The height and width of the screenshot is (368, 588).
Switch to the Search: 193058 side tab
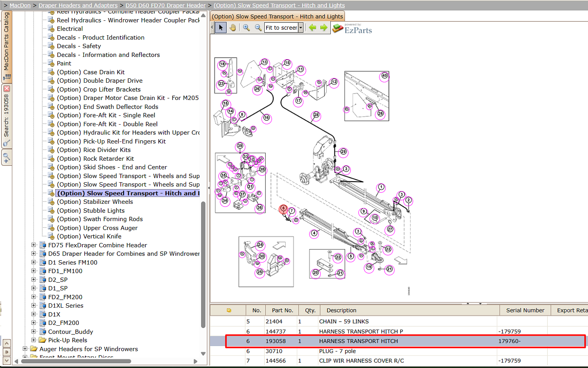click(7, 116)
